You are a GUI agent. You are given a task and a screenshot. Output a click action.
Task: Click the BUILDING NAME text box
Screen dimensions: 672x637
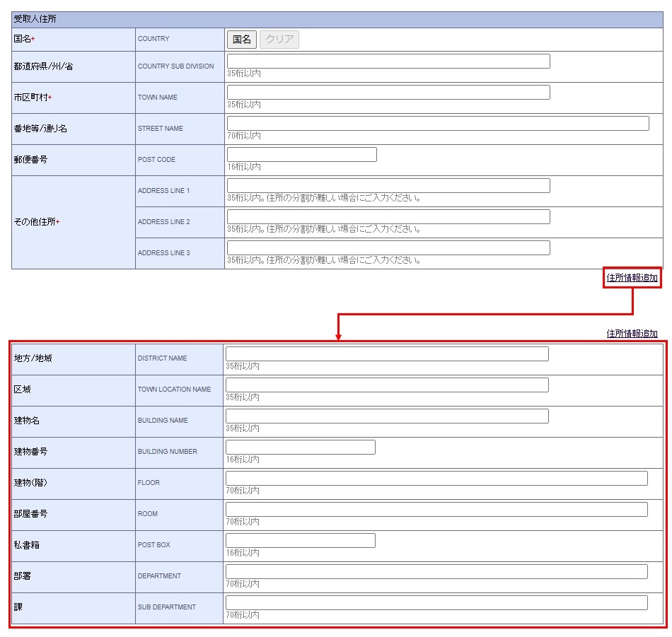(386, 416)
